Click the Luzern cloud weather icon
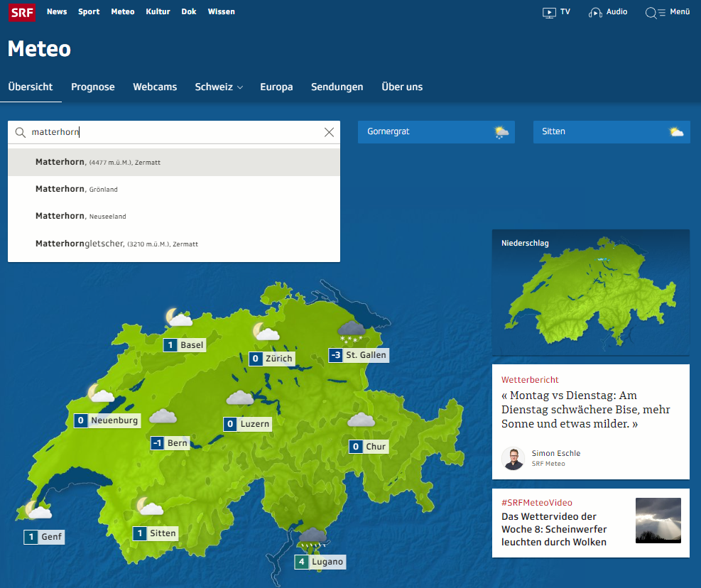701x588 pixels. [240, 398]
